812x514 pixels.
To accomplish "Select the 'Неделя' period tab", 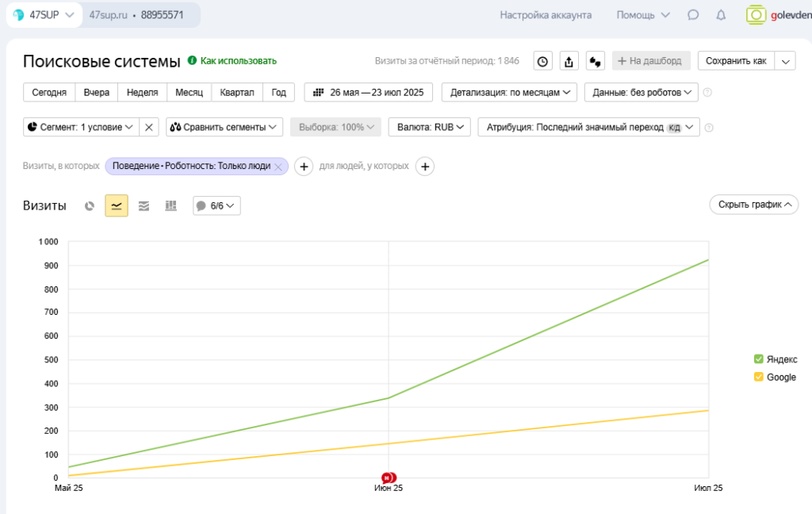I will point(142,93).
